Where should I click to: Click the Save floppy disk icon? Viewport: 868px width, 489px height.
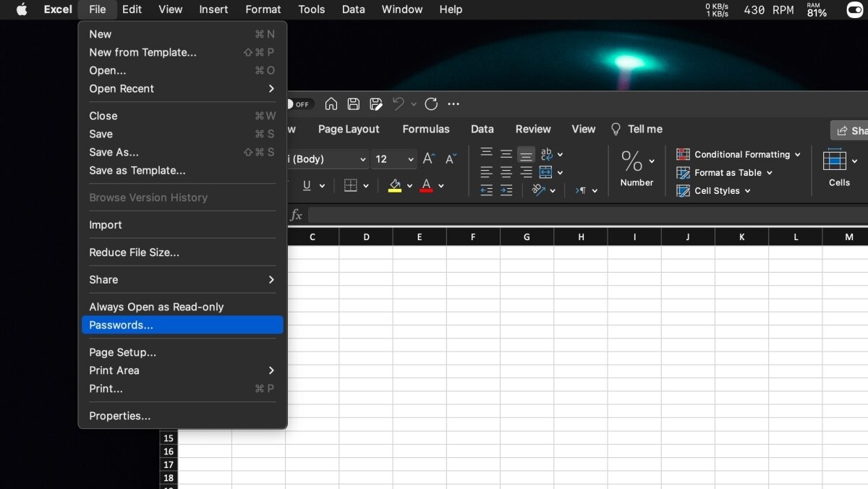(x=353, y=104)
